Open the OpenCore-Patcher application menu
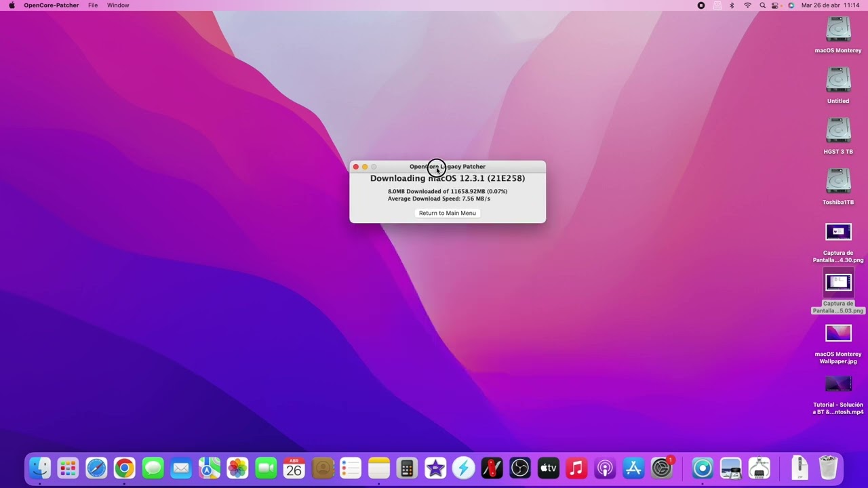Viewport: 868px width, 488px height. 51,5
